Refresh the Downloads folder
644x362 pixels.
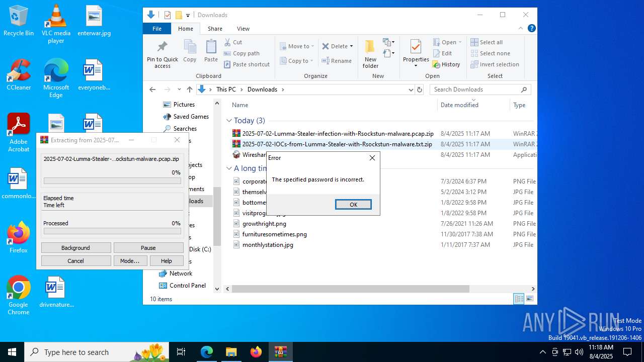420,89
